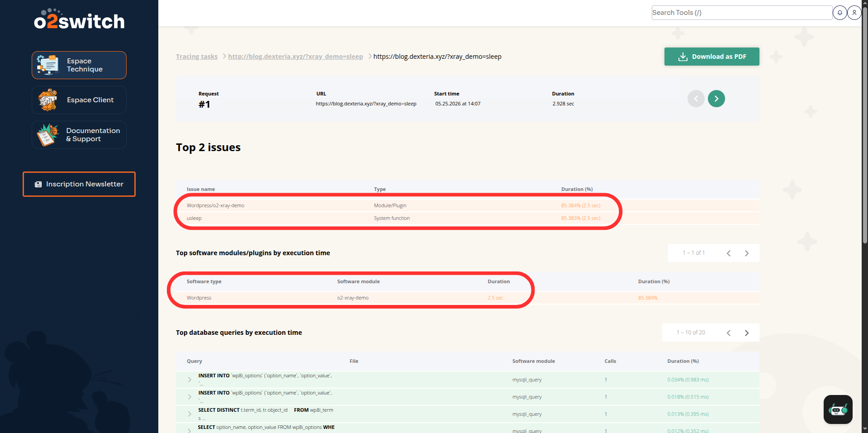Screen dimensions: 868x433
Task: Click the start time 05.25.2026 at 14:07
Action: pyautogui.click(x=458, y=104)
